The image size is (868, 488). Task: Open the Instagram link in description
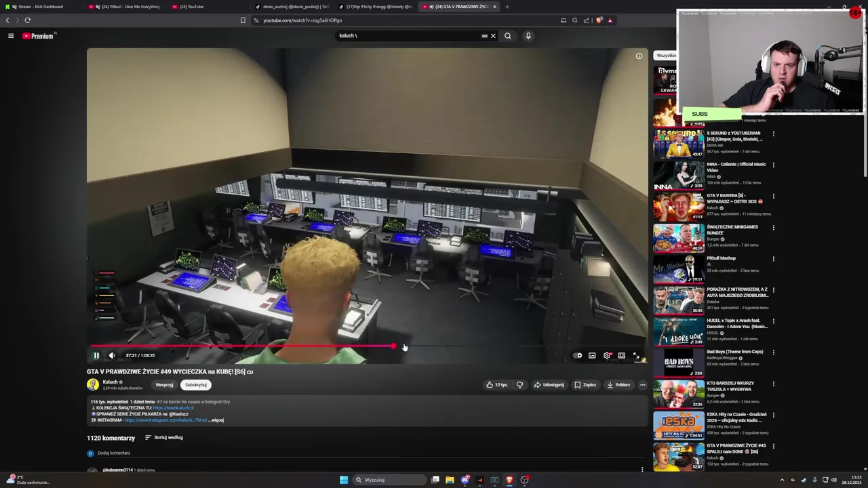coord(165,420)
